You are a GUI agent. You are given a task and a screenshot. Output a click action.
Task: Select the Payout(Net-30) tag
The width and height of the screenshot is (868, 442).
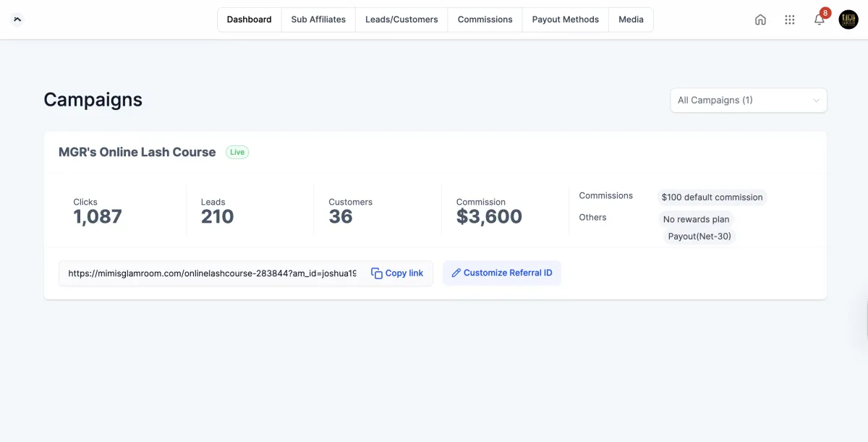[x=699, y=237]
